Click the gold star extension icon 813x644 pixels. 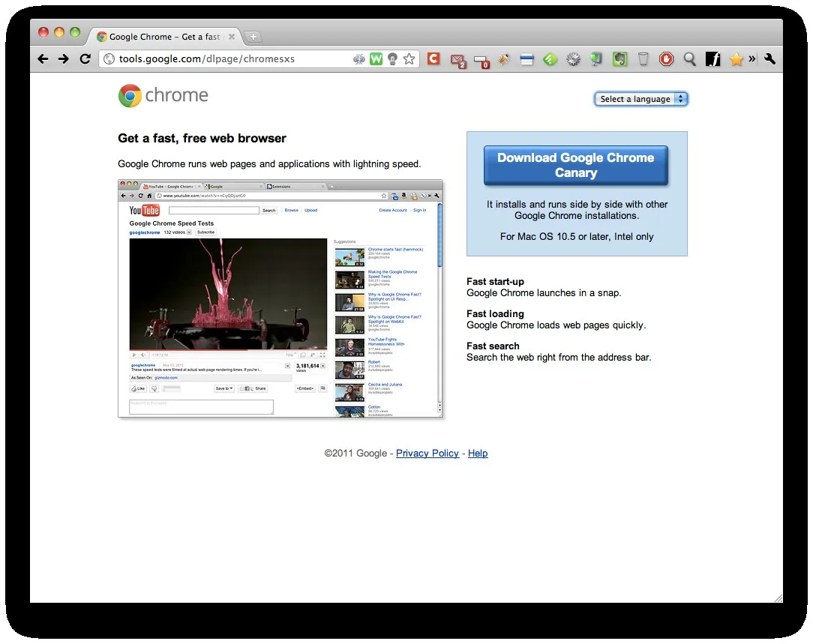[x=736, y=59]
